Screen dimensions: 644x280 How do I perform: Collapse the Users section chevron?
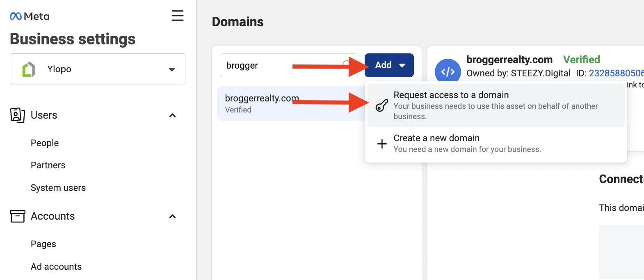pyautogui.click(x=173, y=115)
